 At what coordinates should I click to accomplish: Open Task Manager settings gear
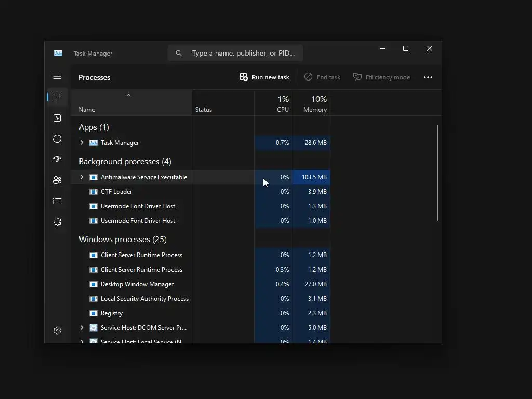(57, 330)
